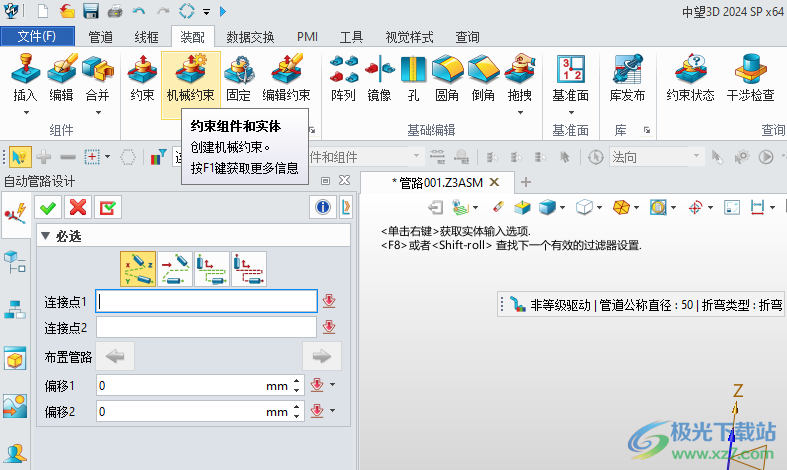Select the first routing mode with XYZ axes
Screen dimensions: 787x470
tap(138, 269)
